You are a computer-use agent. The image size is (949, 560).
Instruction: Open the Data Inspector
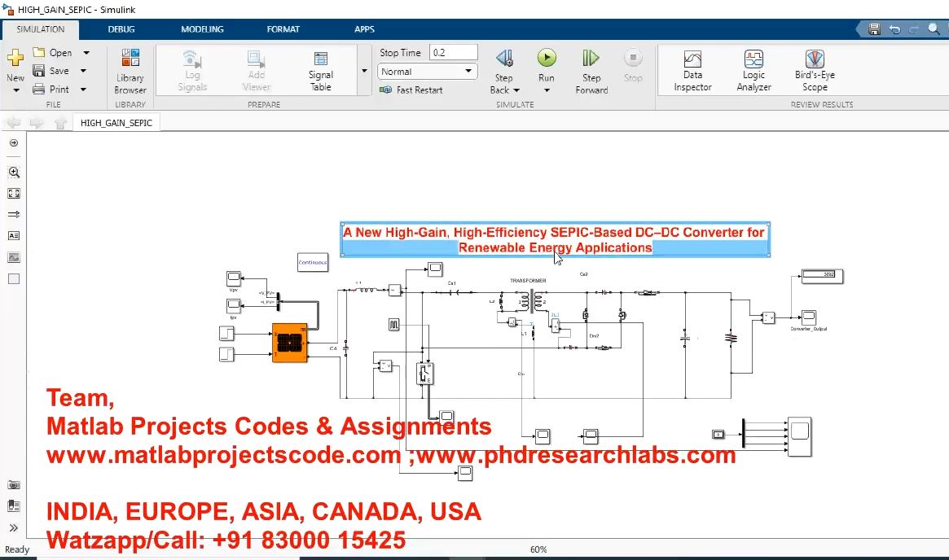pos(692,72)
